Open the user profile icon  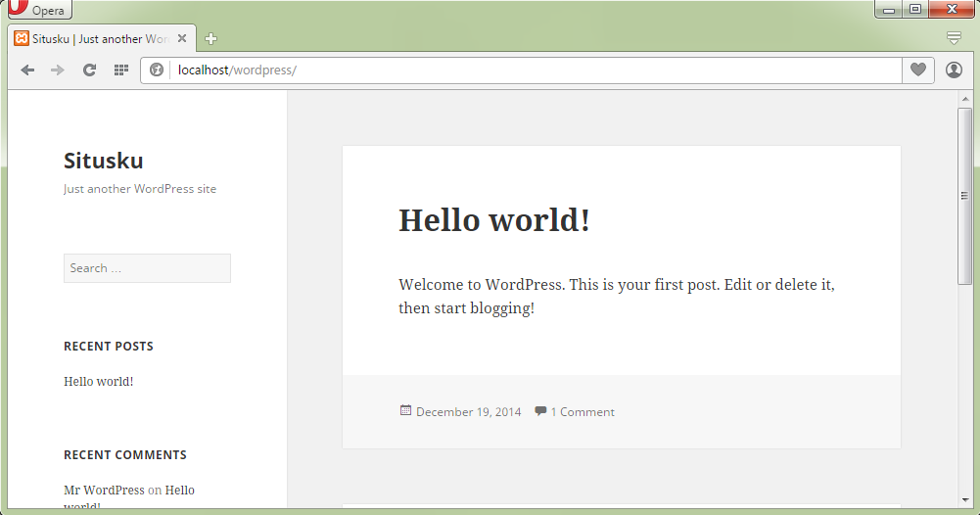(x=954, y=70)
